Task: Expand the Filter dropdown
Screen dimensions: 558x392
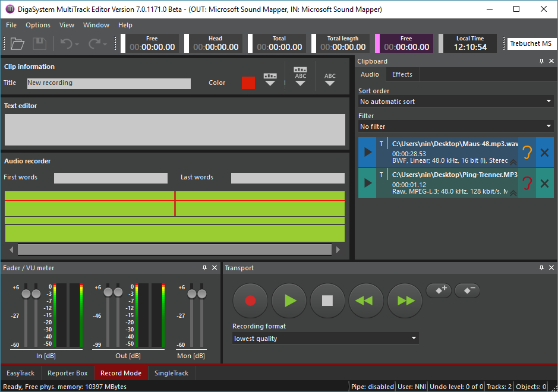Action: (x=456, y=127)
